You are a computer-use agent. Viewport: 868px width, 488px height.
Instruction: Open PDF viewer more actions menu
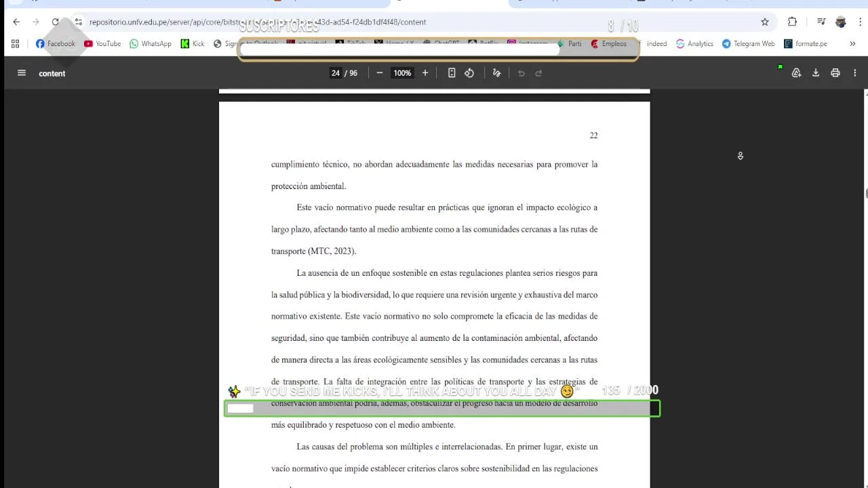tap(855, 73)
